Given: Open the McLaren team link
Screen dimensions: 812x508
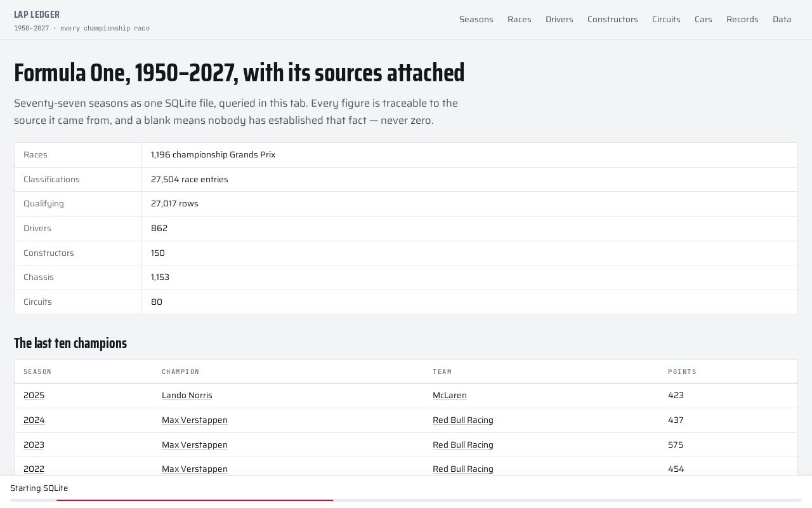Looking at the screenshot, I should tap(449, 395).
